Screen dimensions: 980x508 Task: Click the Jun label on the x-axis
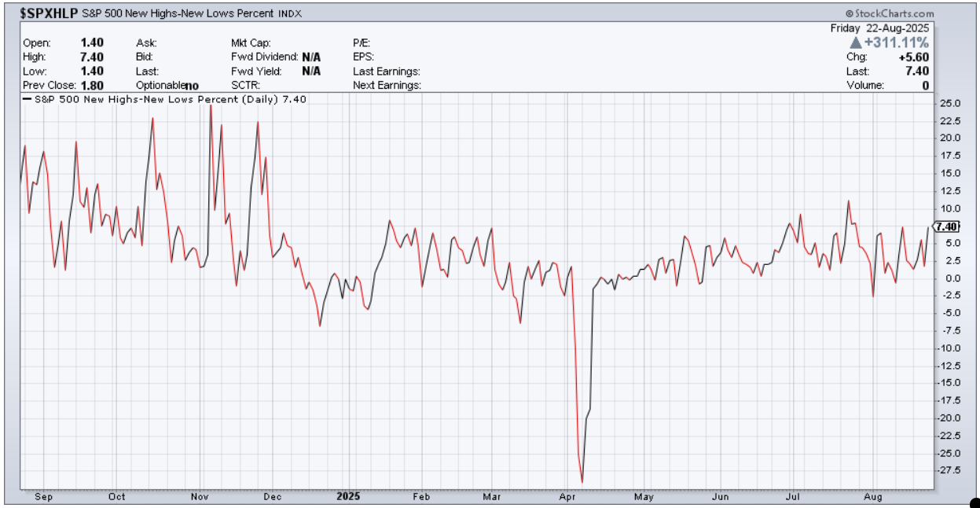pos(719,496)
